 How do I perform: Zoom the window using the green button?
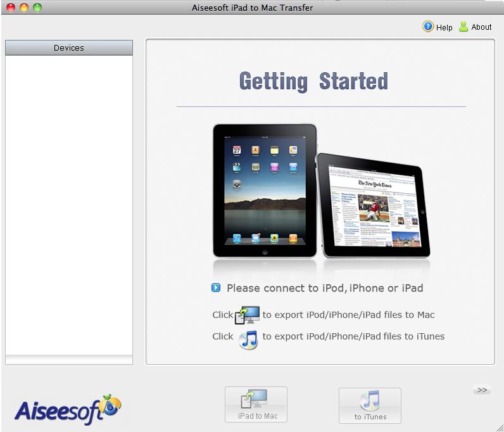37,8
